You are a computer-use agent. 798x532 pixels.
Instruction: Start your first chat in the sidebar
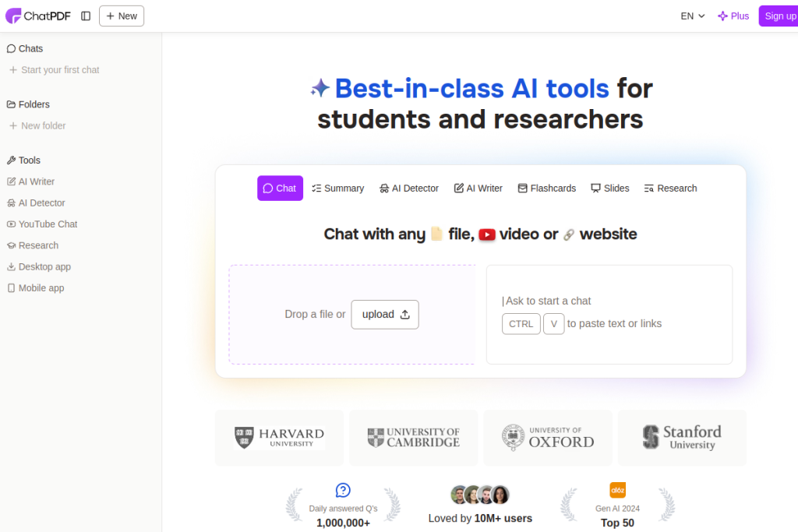pos(55,69)
